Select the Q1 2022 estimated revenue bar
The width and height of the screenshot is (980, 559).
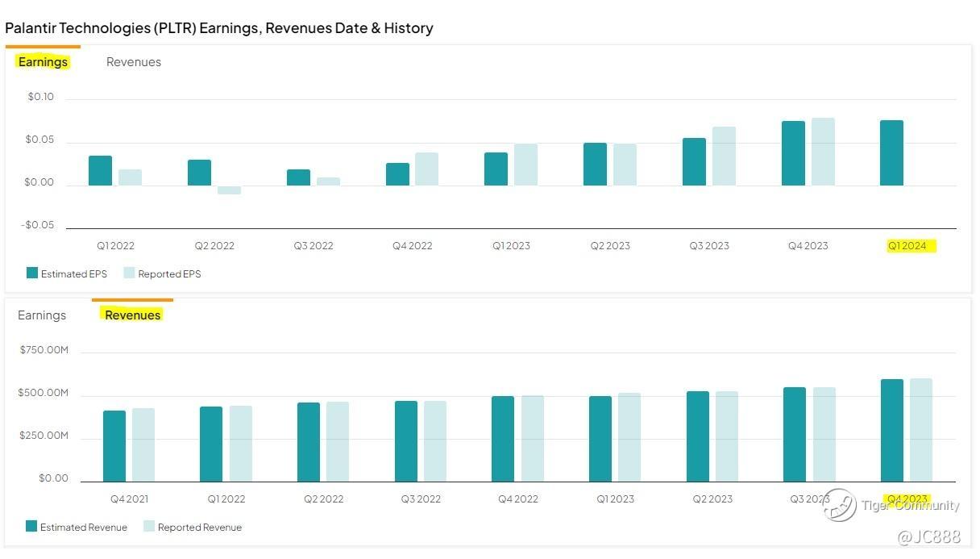tap(211, 444)
